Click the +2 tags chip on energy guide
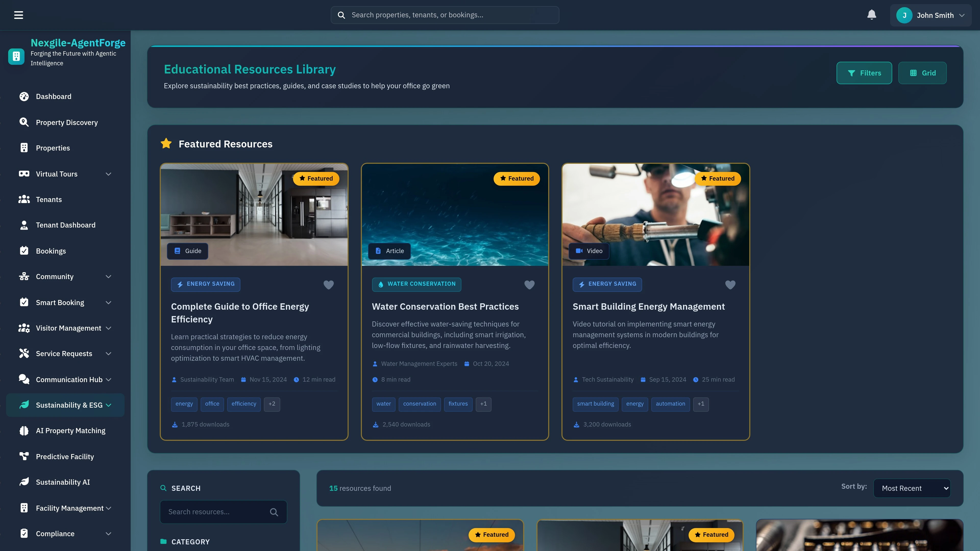The width and height of the screenshot is (980, 551). point(272,404)
